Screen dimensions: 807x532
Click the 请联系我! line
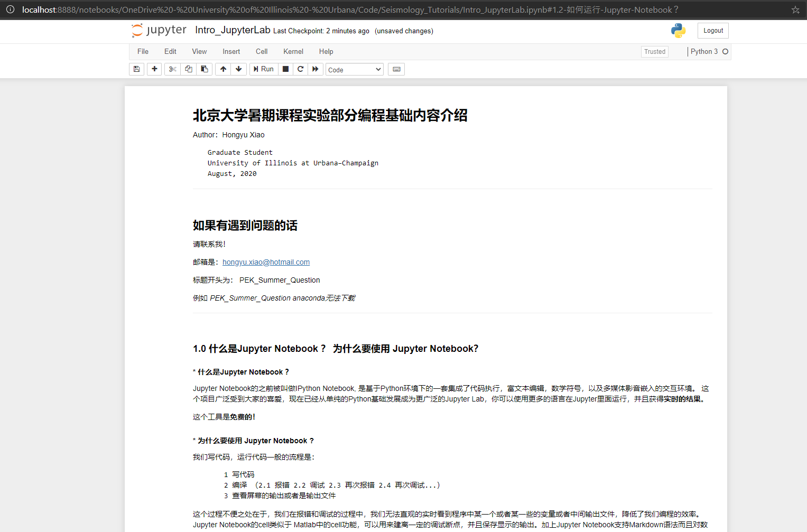point(209,244)
